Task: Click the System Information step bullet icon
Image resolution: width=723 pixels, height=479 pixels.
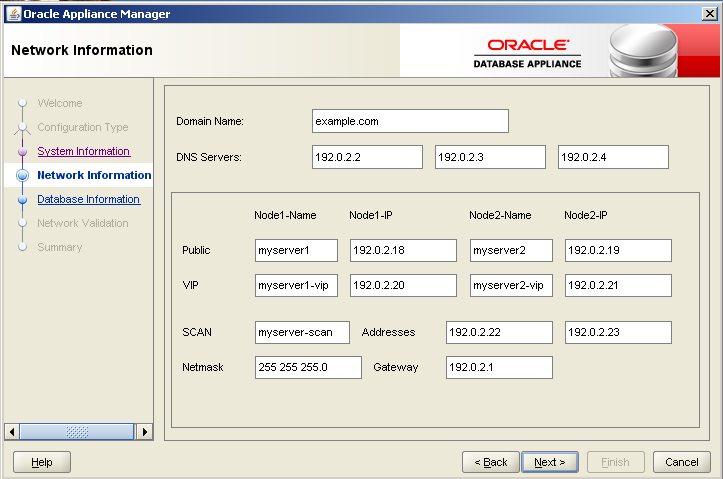Action: click(23, 151)
